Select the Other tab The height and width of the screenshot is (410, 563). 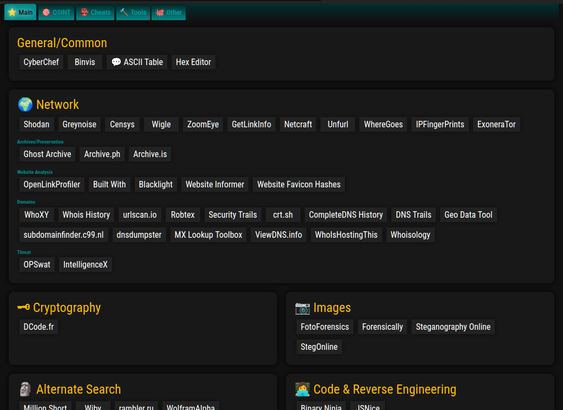coord(168,13)
